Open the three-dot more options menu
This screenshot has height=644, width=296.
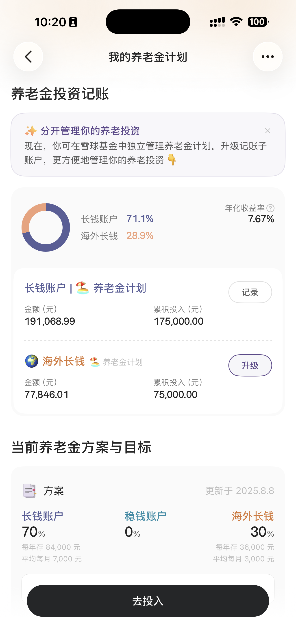click(x=268, y=57)
